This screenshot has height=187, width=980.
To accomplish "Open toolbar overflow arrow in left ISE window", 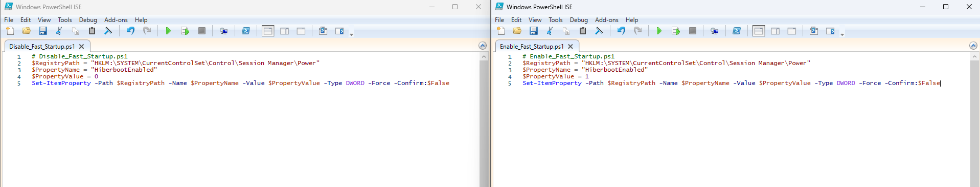I will 351,34.
